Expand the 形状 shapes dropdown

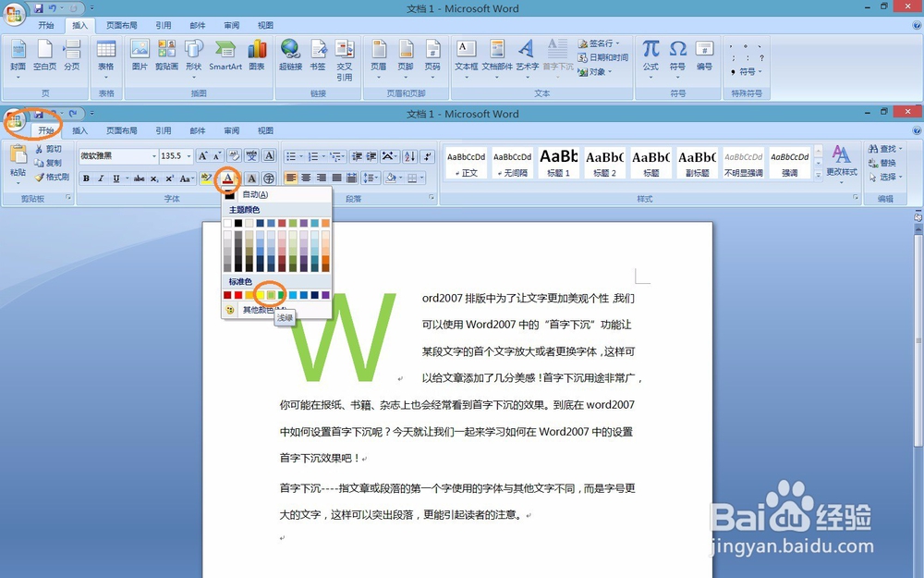pos(193,78)
